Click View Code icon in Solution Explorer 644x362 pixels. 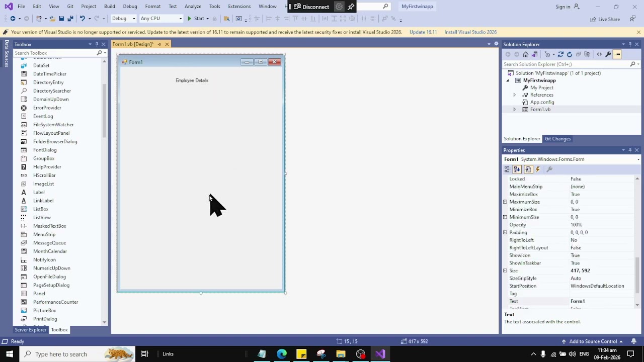click(x=599, y=54)
